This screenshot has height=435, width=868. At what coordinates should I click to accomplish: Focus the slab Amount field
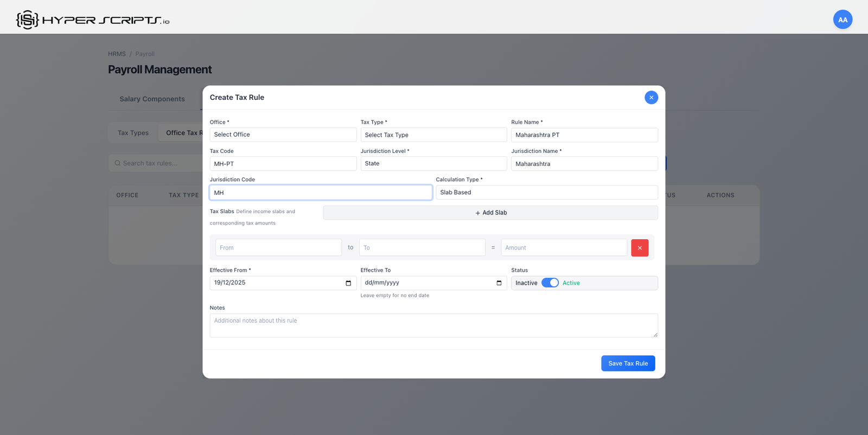[x=564, y=248]
